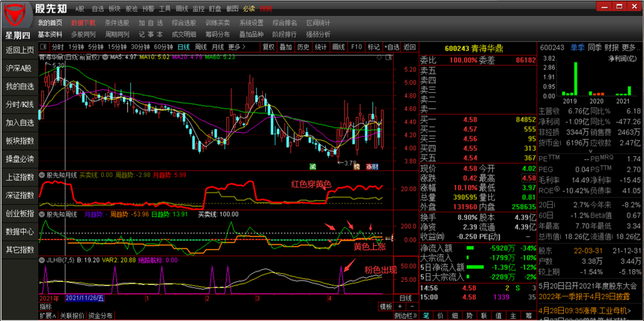Click the 财 marker on the K-line chart

(x=375, y=166)
